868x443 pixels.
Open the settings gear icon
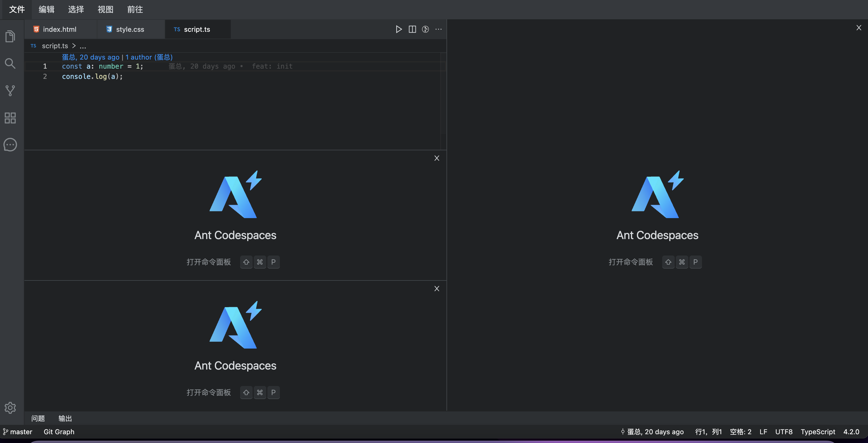coord(10,408)
